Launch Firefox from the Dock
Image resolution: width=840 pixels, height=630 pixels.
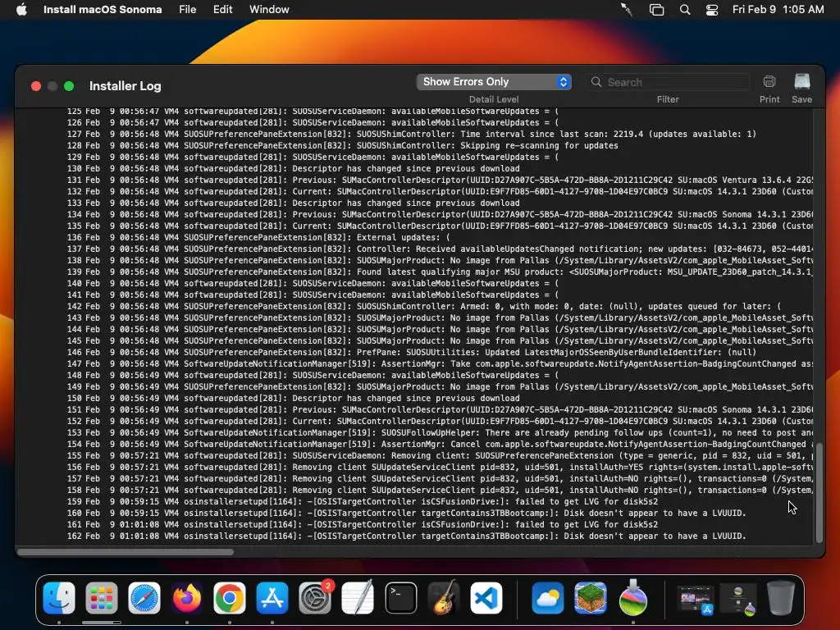[187, 598]
